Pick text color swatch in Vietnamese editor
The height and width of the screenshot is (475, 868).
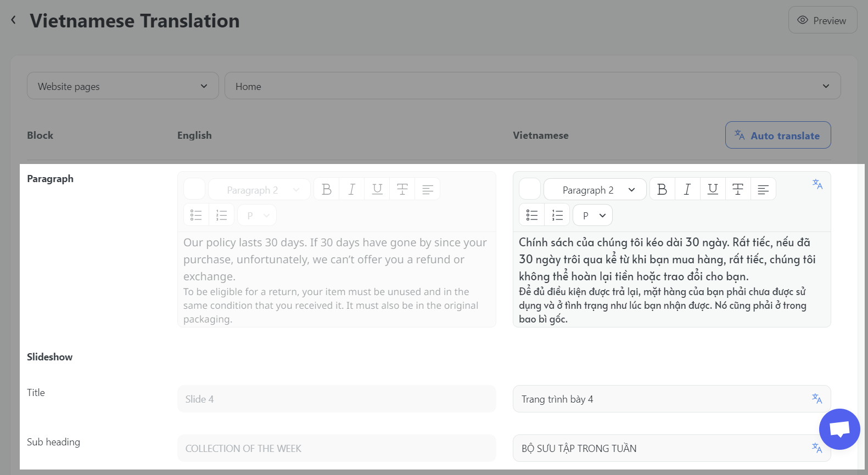(530, 189)
